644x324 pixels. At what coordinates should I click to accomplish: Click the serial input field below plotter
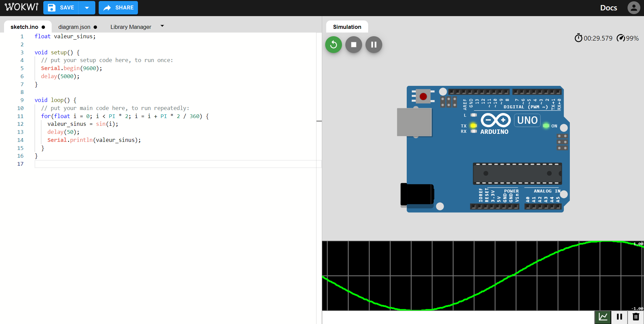[458, 317]
